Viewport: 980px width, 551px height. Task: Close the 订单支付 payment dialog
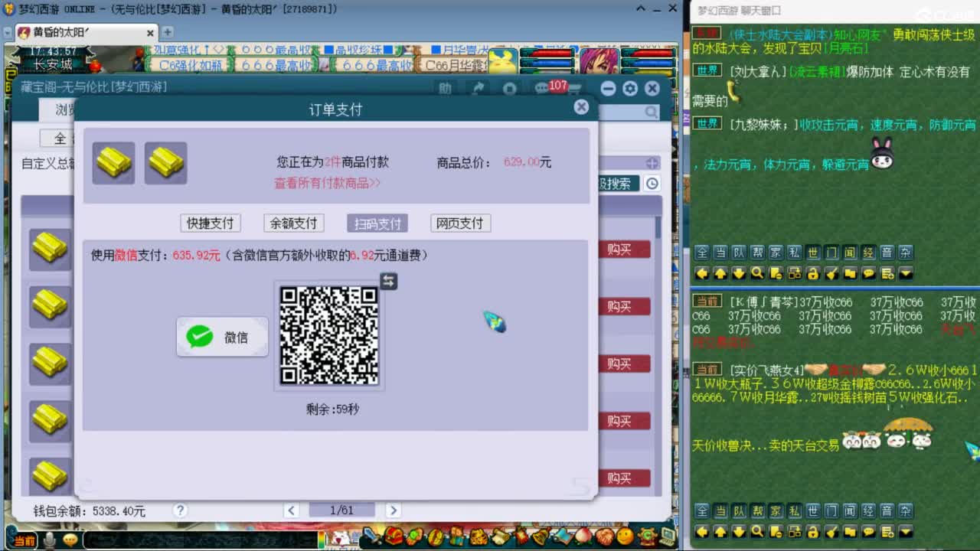pos(581,107)
